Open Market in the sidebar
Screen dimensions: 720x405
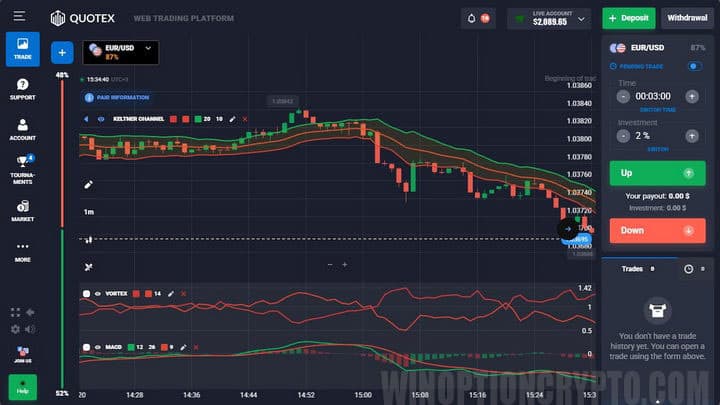tap(22, 211)
